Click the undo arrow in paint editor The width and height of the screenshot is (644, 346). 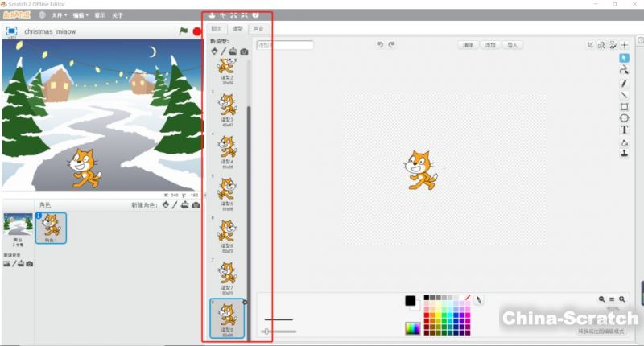pos(380,45)
